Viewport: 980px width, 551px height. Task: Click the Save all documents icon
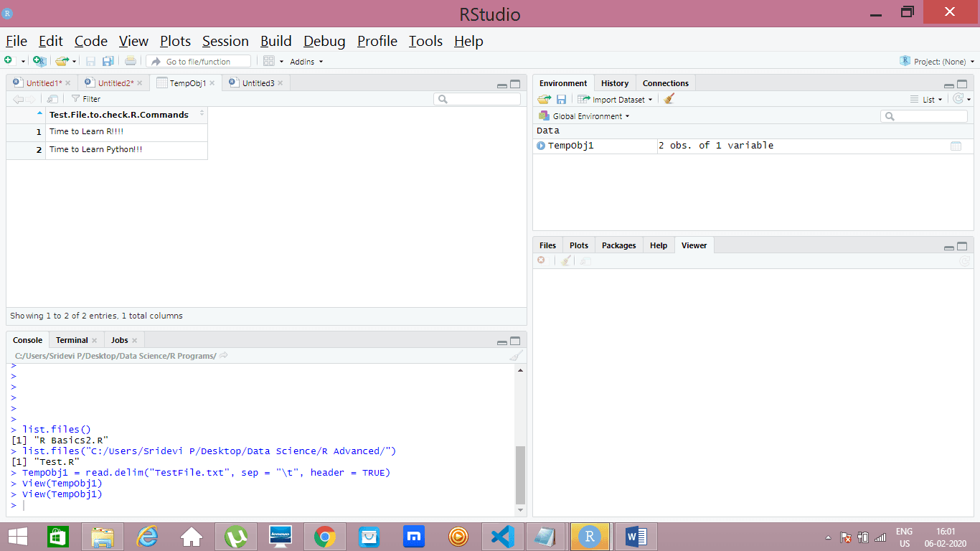click(108, 61)
